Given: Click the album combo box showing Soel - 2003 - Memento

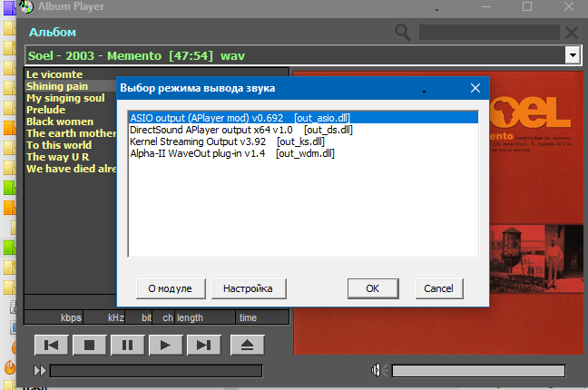Looking at the screenshot, I should (x=303, y=55).
